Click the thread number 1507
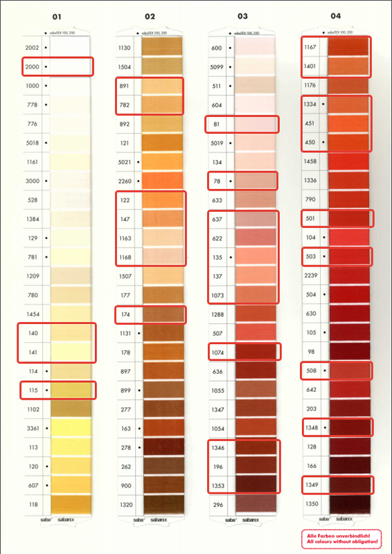This screenshot has width=392, height=554. click(125, 276)
